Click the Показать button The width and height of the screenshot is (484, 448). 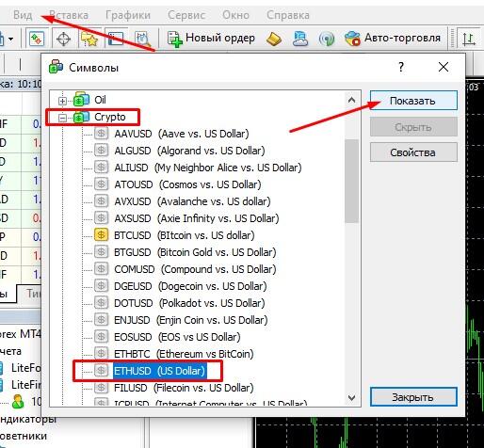(413, 101)
